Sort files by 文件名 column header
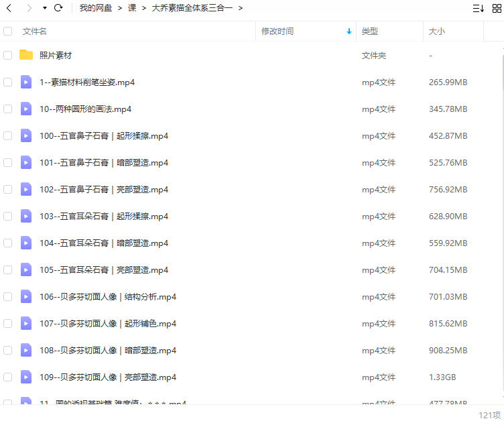The width and height of the screenshot is (504, 421). tap(35, 32)
